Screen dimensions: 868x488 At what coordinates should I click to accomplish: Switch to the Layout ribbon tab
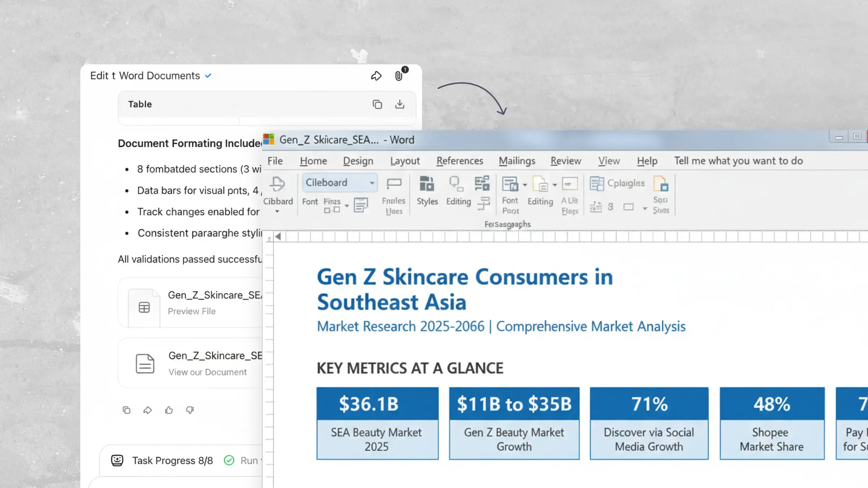click(x=405, y=161)
